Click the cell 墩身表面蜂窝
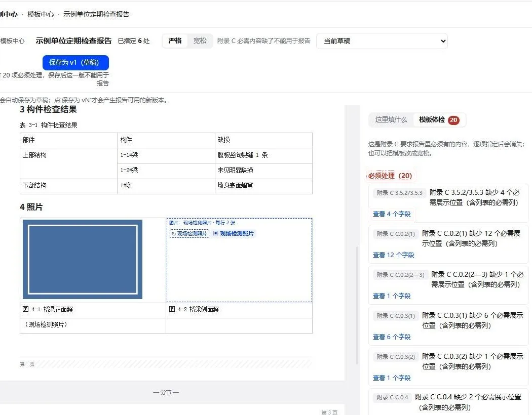The height and width of the screenshot is (415, 532). tap(263, 186)
